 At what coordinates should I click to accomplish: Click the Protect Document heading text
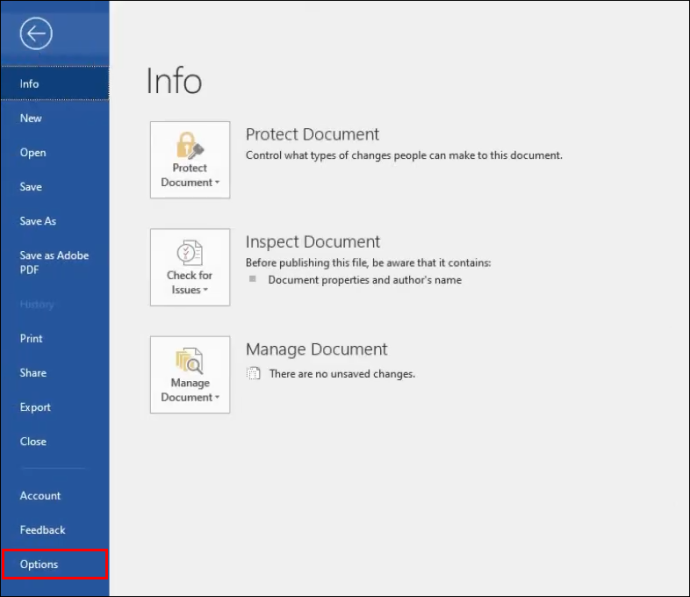[x=312, y=134]
